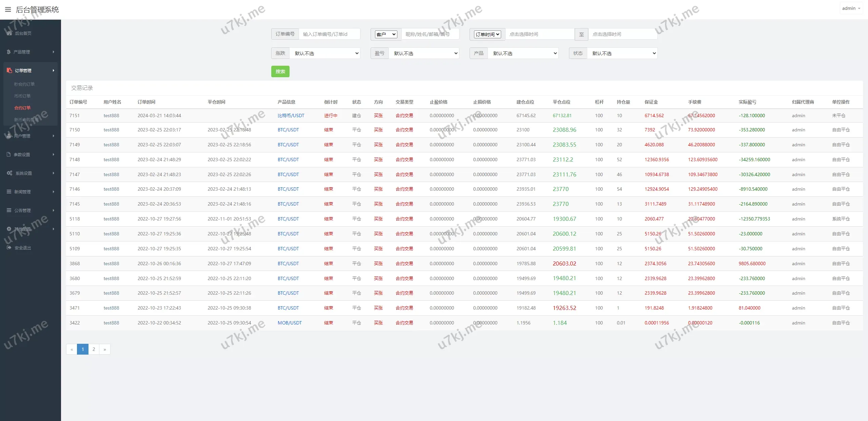Click the 比特币/USDT product link
The height and width of the screenshot is (421, 868).
click(291, 115)
